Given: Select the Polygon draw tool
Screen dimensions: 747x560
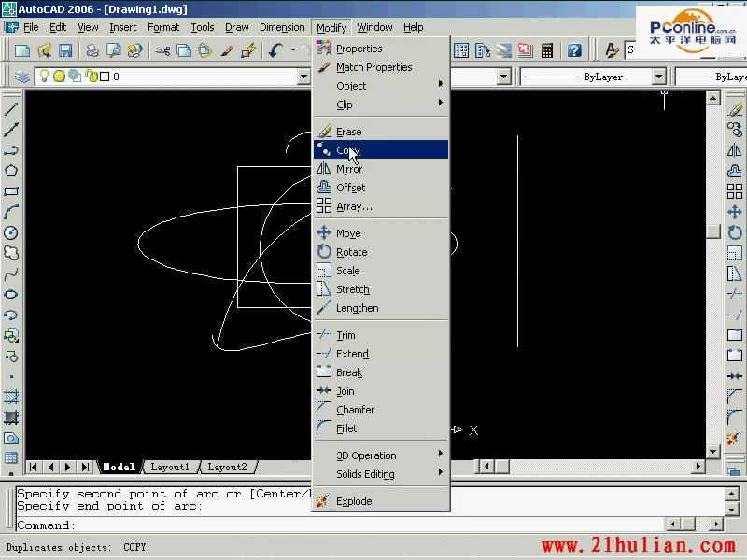Looking at the screenshot, I should click(x=11, y=171).
